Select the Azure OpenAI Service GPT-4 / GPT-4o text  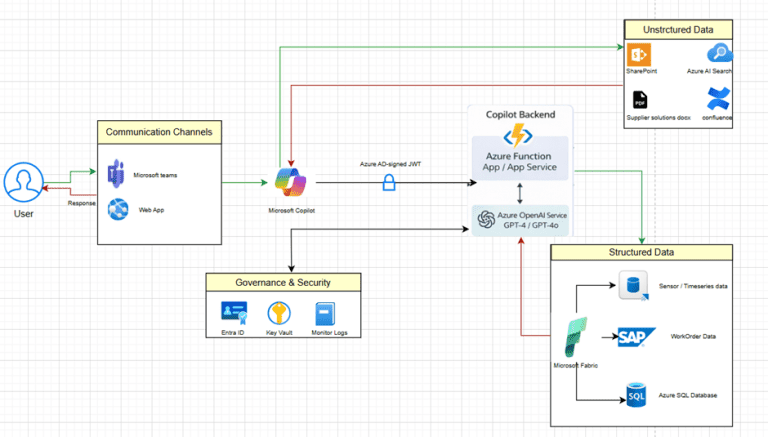pyautogui.click(x=532, y=220)
